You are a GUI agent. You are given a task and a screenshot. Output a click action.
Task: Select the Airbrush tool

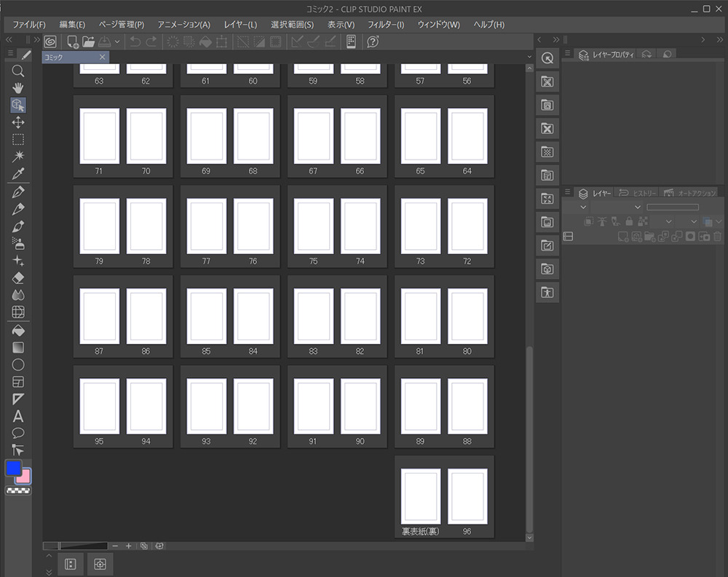17,243
